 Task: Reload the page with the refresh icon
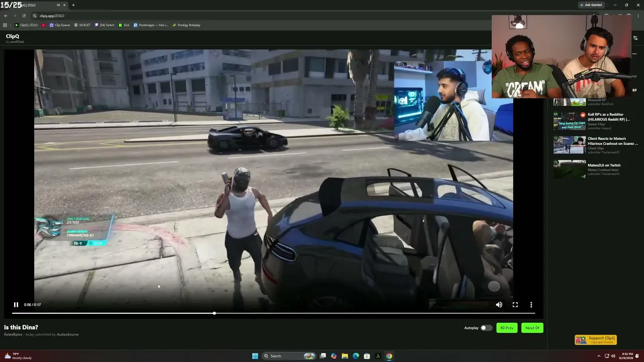point(24,16)
